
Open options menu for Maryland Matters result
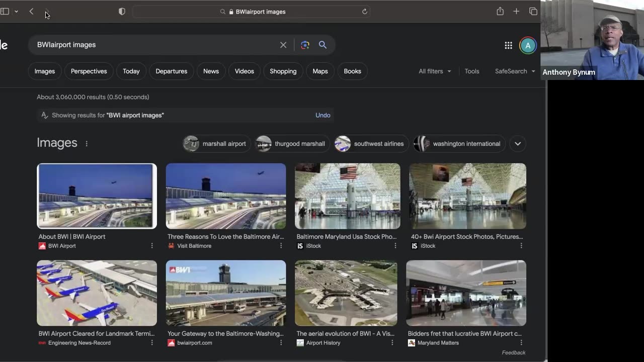pos(521,343)
